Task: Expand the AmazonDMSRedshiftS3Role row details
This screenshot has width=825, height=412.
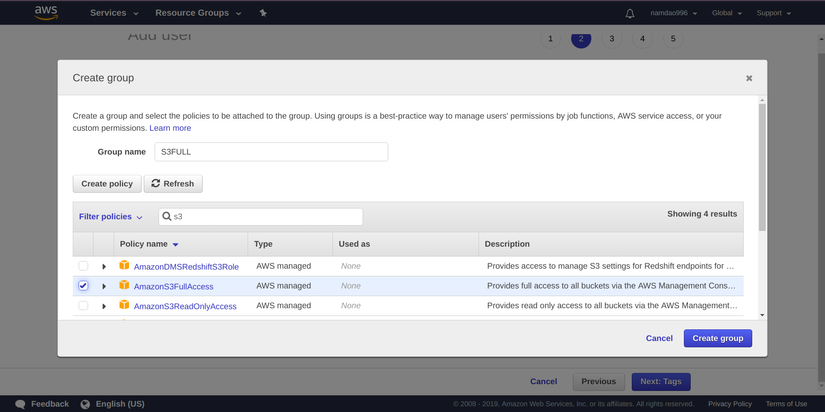Action: pyautogui.click(x=104, y=267)
